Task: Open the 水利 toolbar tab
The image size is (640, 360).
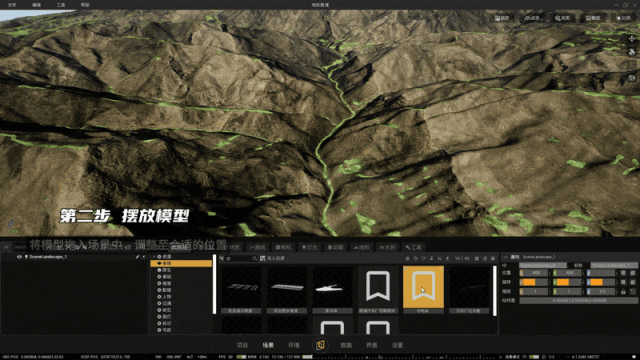Action: pyautogui.click(x=387, y=247)
